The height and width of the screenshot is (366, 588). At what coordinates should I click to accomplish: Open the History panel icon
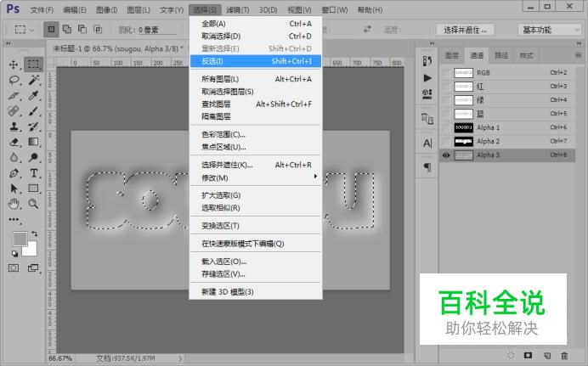point(427,60)
